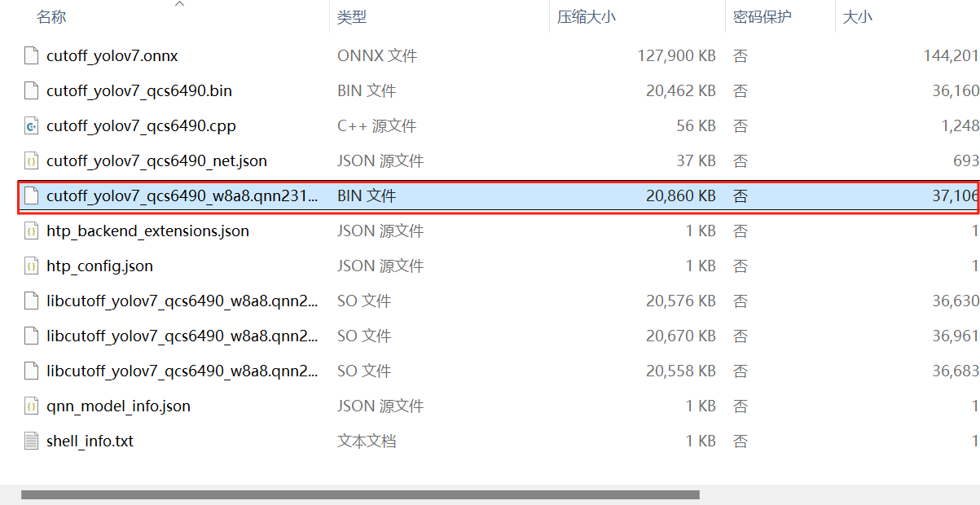Click the C++ icon of cutoff_yolov7_qcs6490.cpp
This screenshot has height=505, width=980.
pyautogui.click(x=32, y=126)
